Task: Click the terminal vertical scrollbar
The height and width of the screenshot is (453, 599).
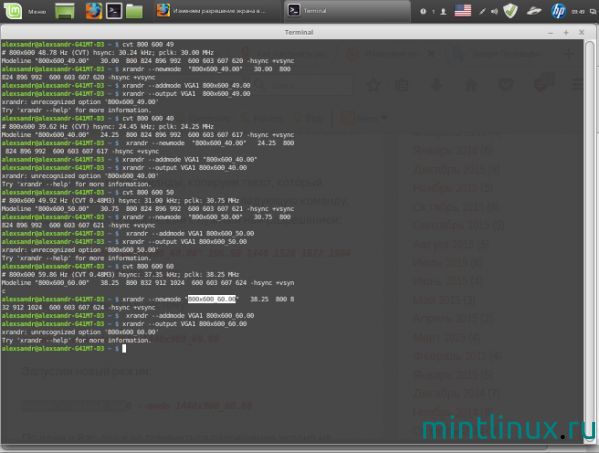Action: 589,241
